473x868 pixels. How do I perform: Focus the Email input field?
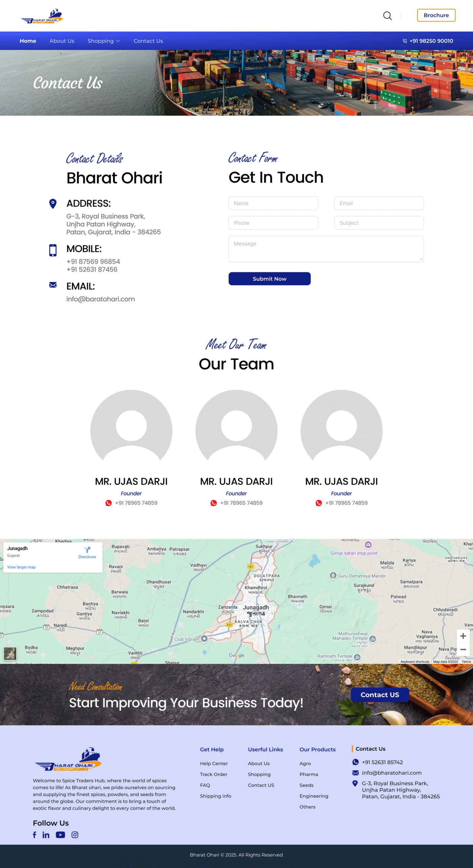[379, 203]
